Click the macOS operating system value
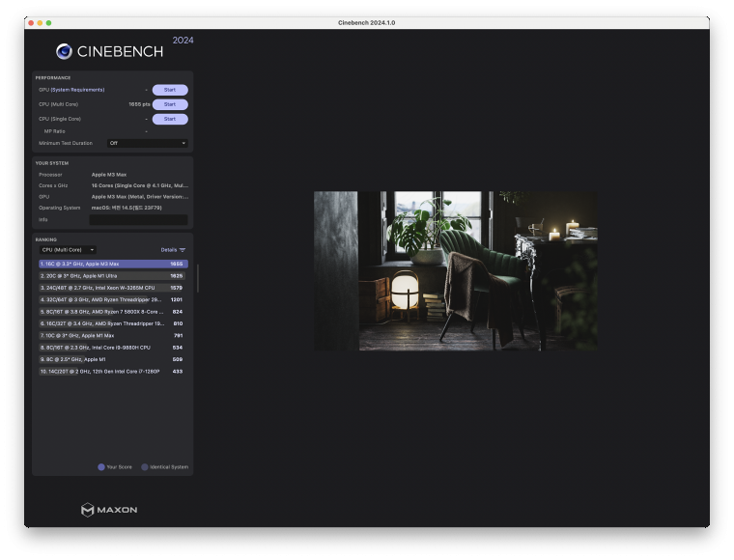Screen dimensions: 734x560 pyautogui.click(x=127, y=208)
